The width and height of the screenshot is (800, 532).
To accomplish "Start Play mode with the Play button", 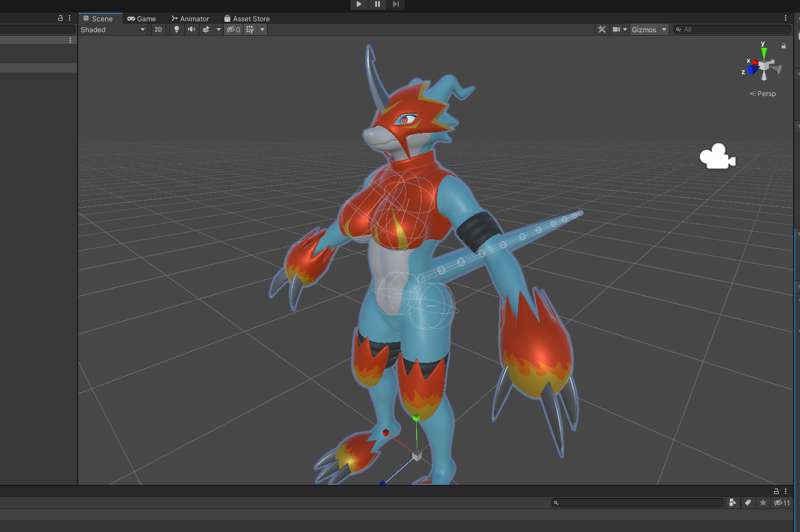I will tap(359, 4).
